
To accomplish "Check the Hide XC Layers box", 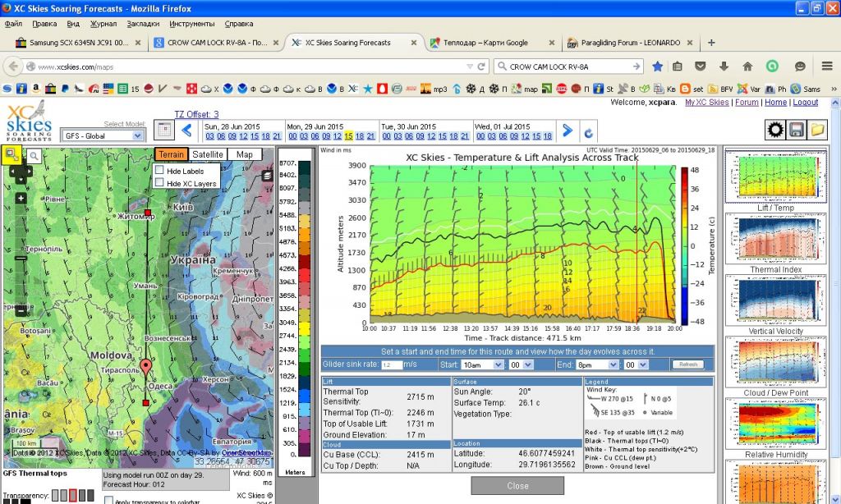I will pos(159,183).
